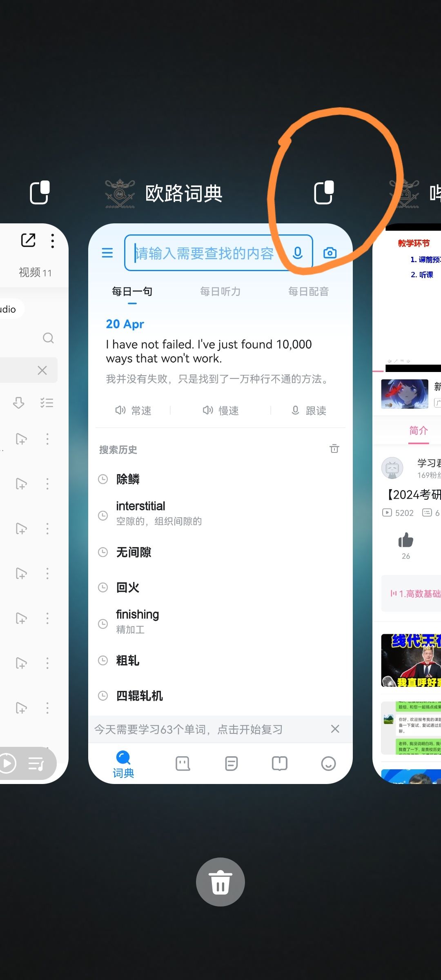The height and width of the screenshot is (980, 441).
Task: Tap the 欧路词典 app icon beside its title
Action: [x=120, y=194]
